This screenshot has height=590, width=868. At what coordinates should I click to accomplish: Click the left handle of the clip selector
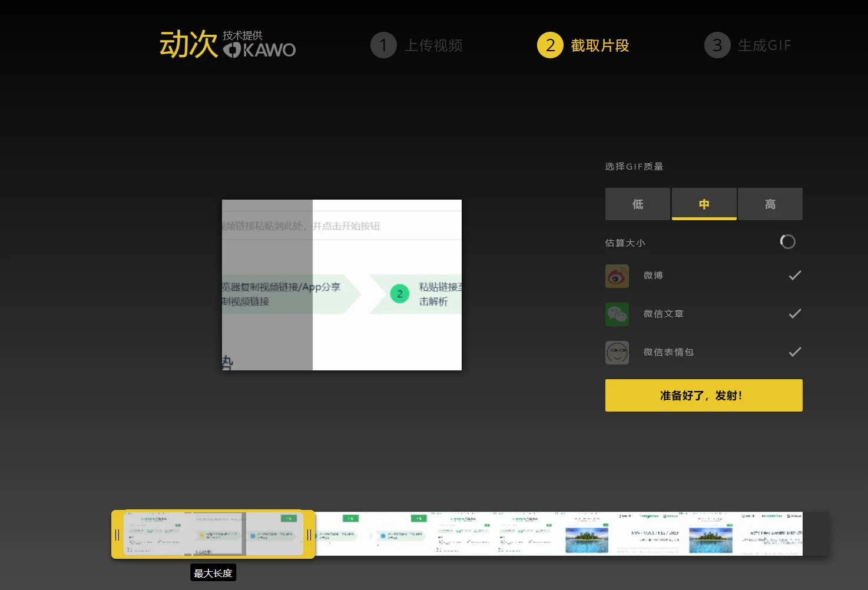point(117,535)
